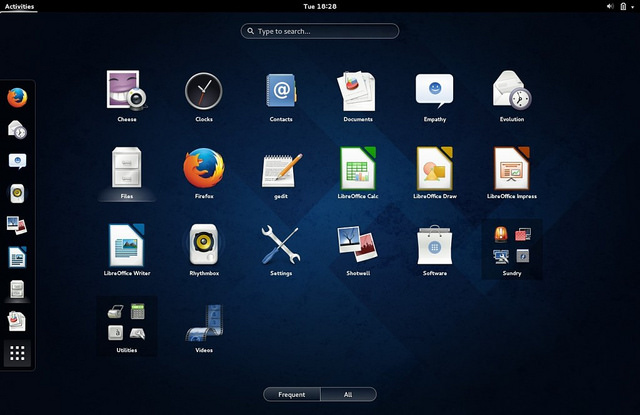The image size is (640, 415).
Task: Expand the Sundry app folder
Action: tap(512, 245)
